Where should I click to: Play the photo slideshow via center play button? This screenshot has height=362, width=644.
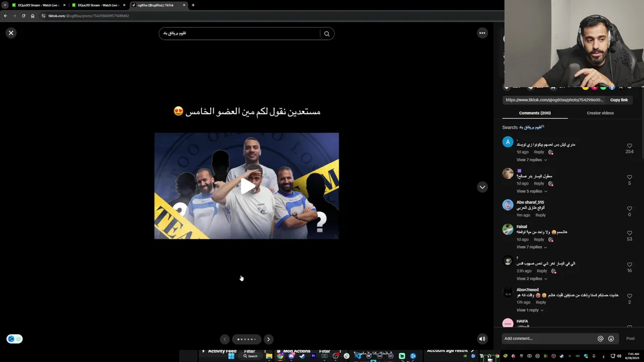[247, 186]
